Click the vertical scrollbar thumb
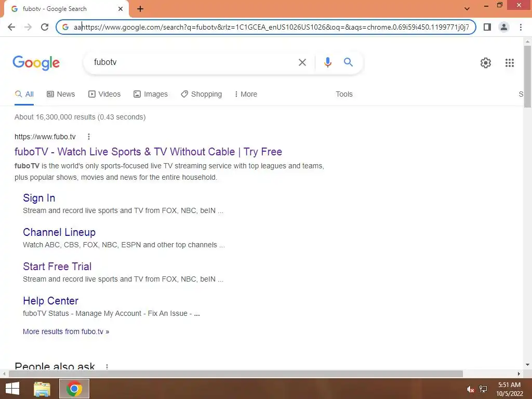 point(527,76)
